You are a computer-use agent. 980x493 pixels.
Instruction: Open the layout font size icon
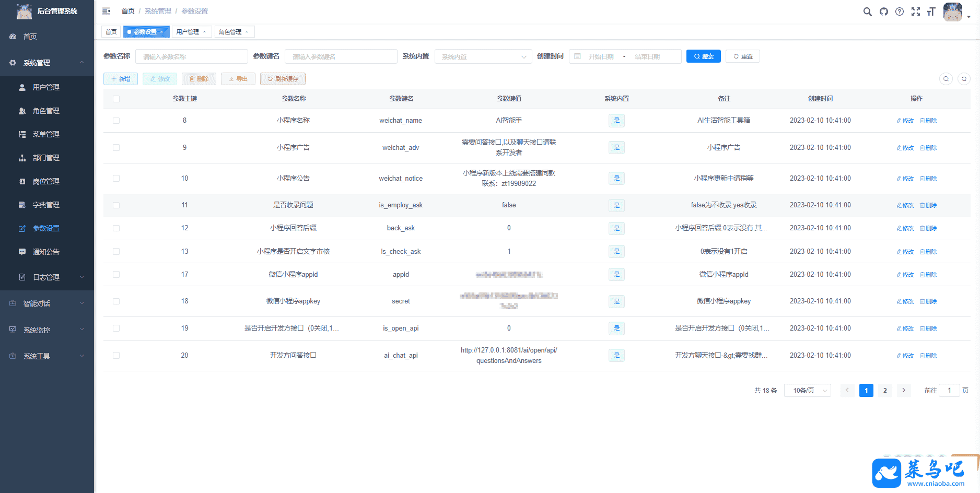click(931, 11)
